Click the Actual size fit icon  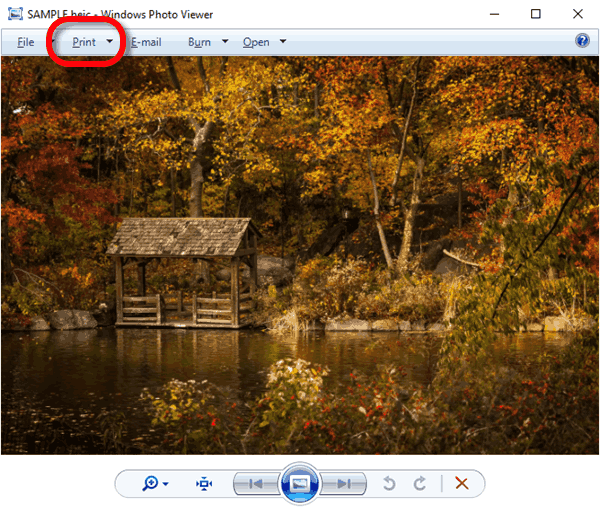(204, 484)
